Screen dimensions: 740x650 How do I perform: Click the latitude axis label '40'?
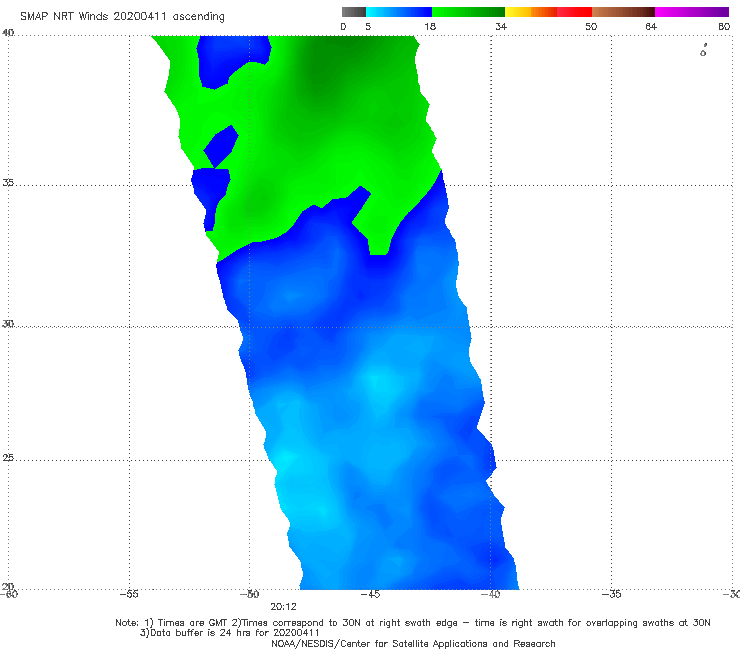pyautogui.click(x=8, y=33)
